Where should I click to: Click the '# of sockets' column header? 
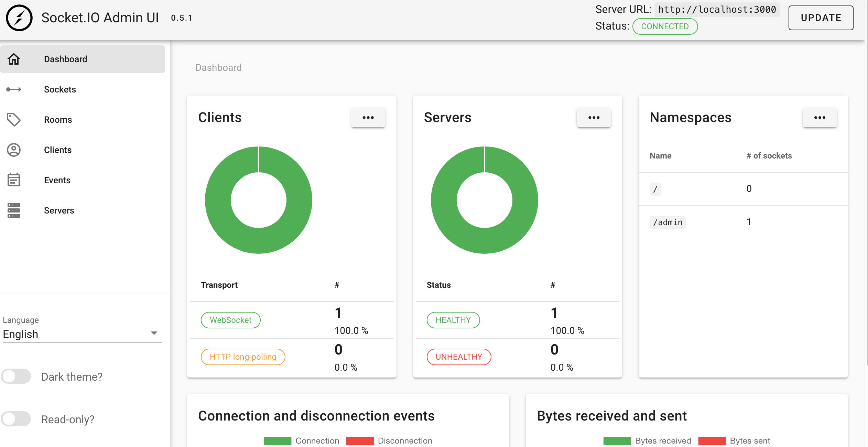(769, 156)
